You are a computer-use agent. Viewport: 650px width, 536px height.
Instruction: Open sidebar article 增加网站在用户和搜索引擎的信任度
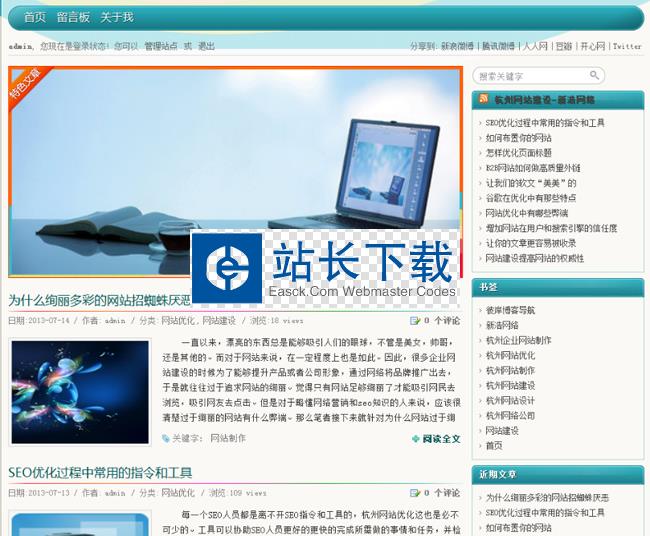point(551,228)
